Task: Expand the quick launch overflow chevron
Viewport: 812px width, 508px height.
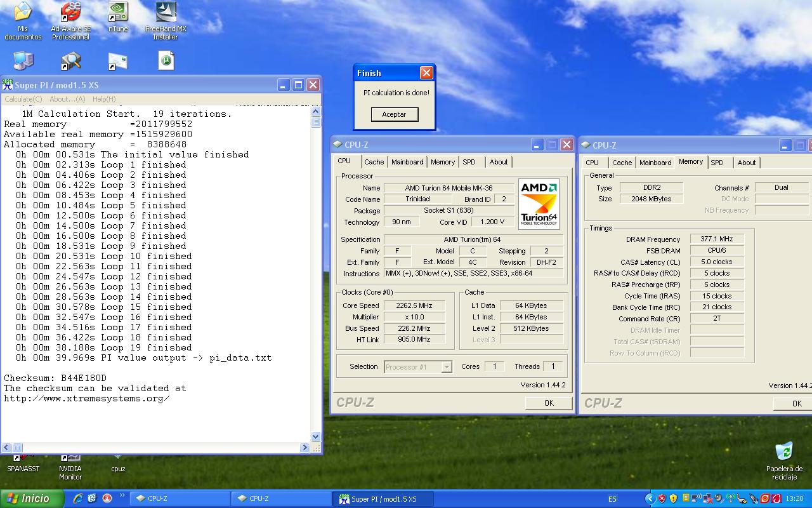Action: coord(121,495)
